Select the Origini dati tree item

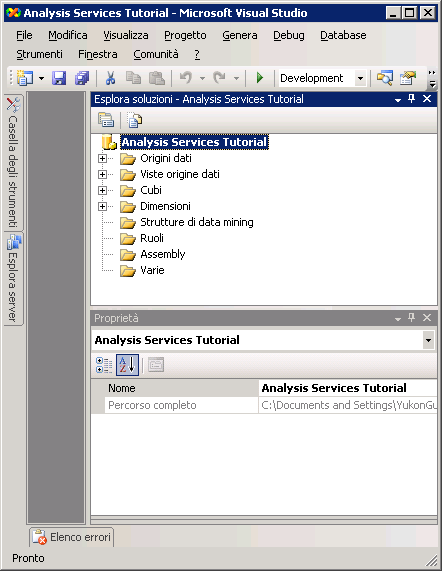click(166, 158)
